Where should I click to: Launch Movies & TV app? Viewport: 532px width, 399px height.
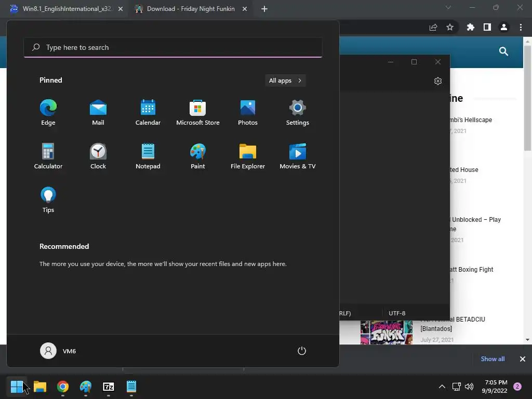point(298,156)
